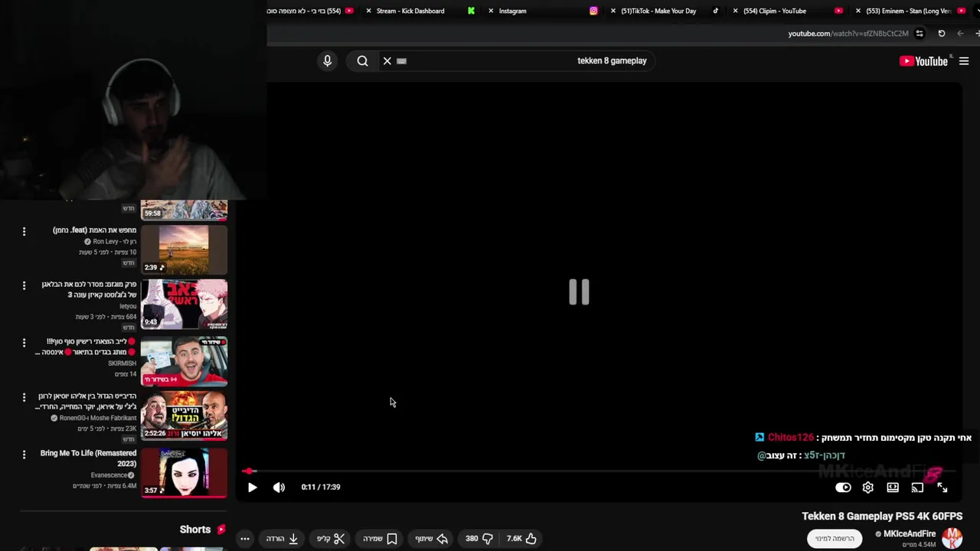
Task: Open the virtual keyboard icon in search
Action: click(401, 61)
